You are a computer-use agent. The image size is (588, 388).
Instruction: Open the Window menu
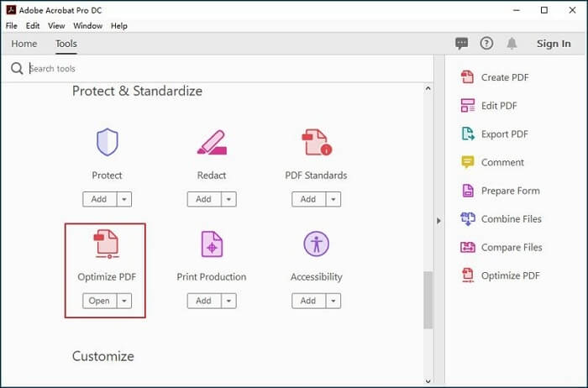tap(87, 26)
